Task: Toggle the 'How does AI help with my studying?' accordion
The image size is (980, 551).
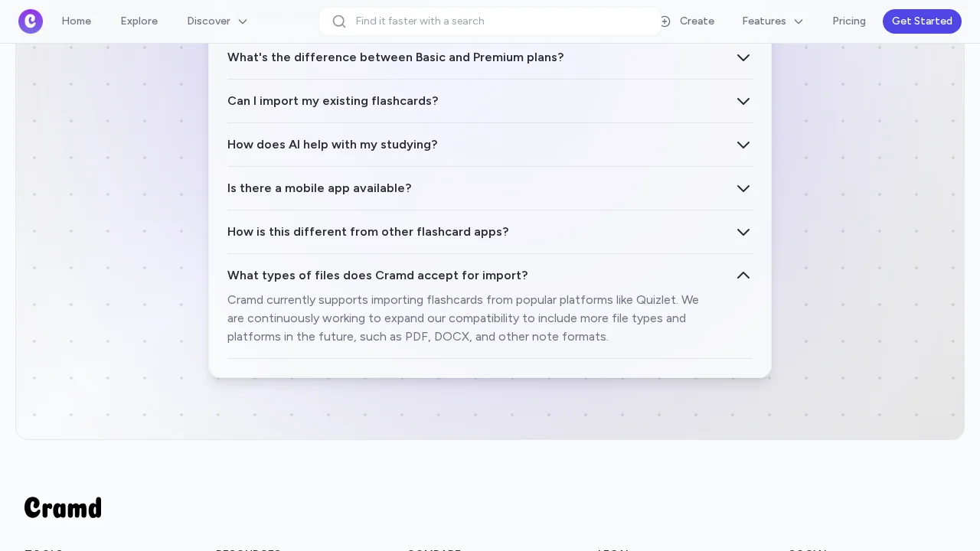Action: point(490,145)
